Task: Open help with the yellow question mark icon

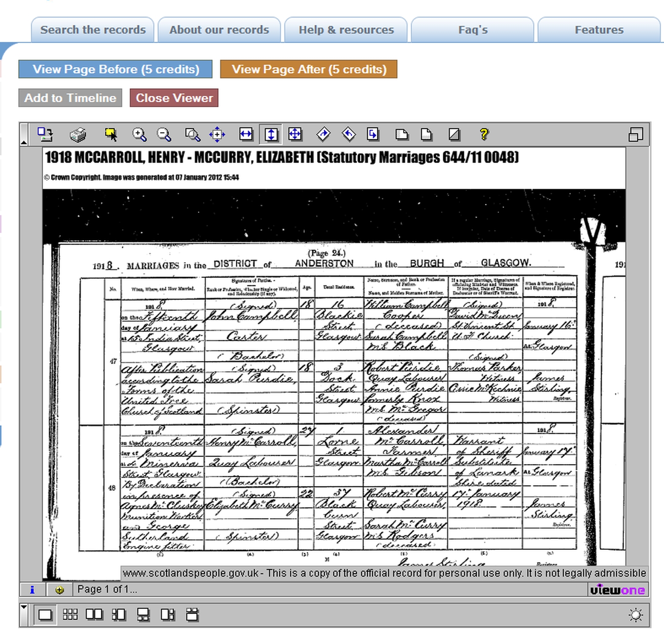Action: click(x=484, y=135)
